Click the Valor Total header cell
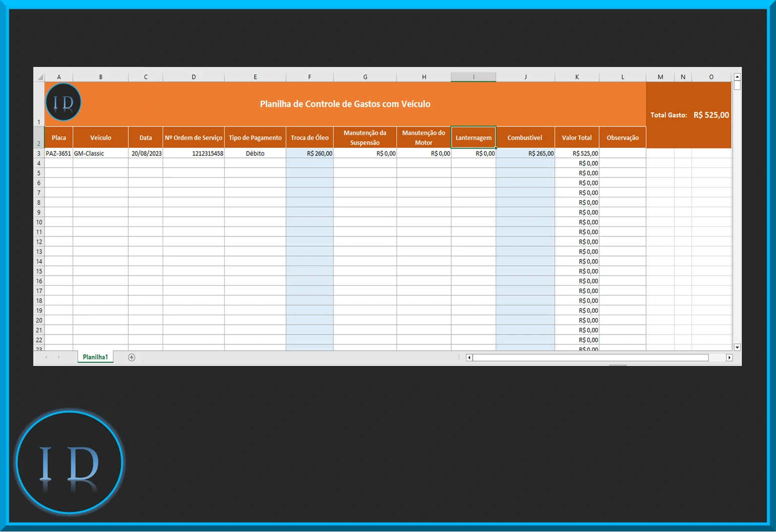This screenshot has width=776, height=532. pos(577,138)
